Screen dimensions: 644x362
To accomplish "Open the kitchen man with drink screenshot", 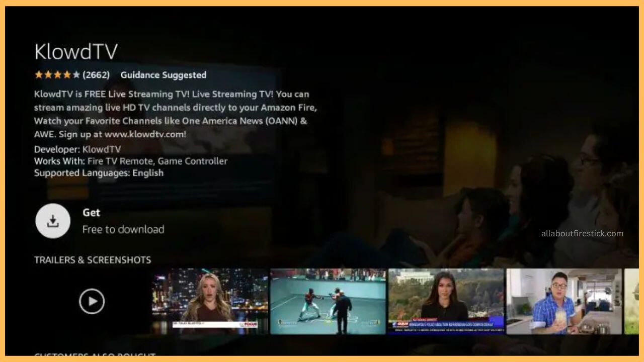I will point(564,301).
